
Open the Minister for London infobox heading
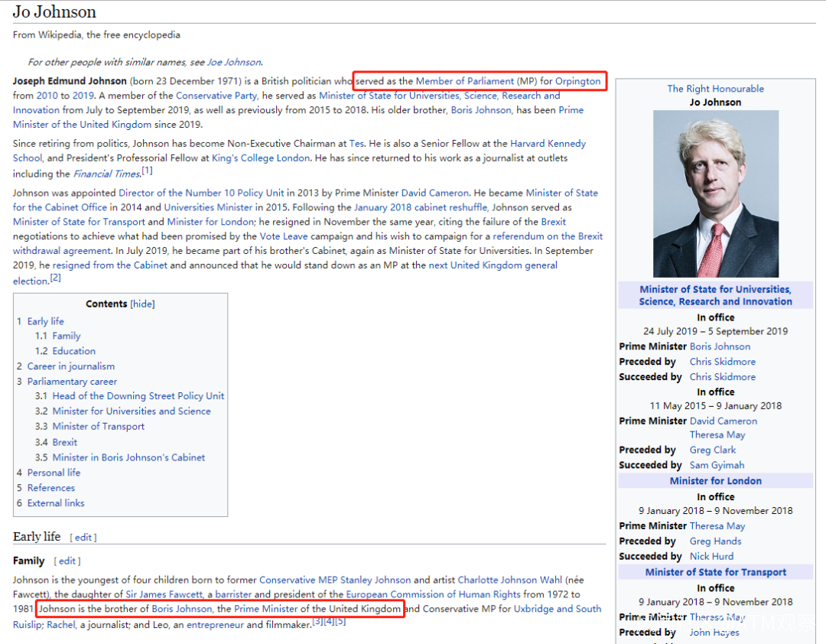point(715,480)
